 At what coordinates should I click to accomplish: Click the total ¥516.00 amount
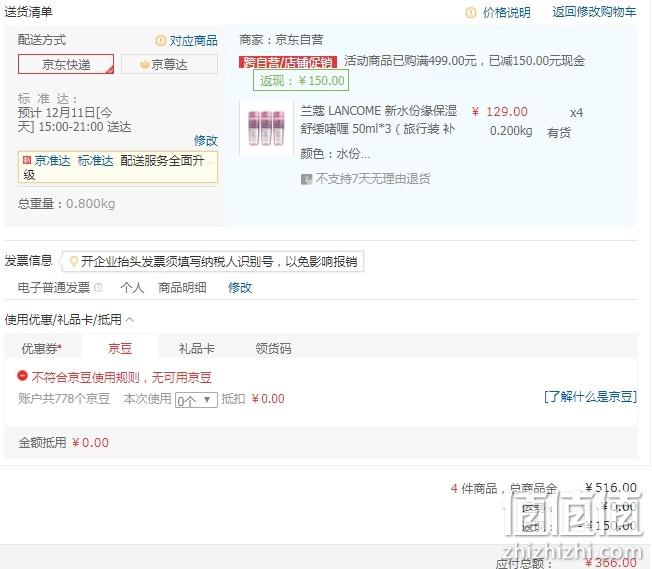[611, 487]
